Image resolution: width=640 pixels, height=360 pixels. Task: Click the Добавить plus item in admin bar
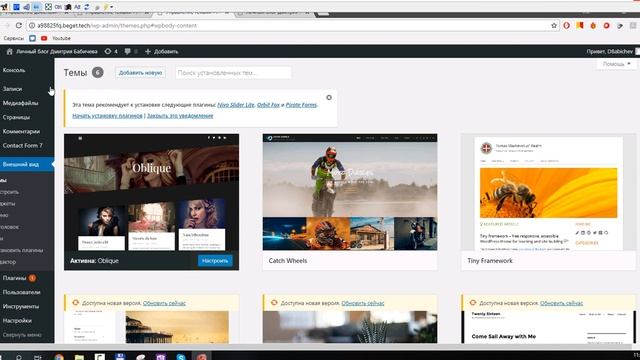(162, 51)
